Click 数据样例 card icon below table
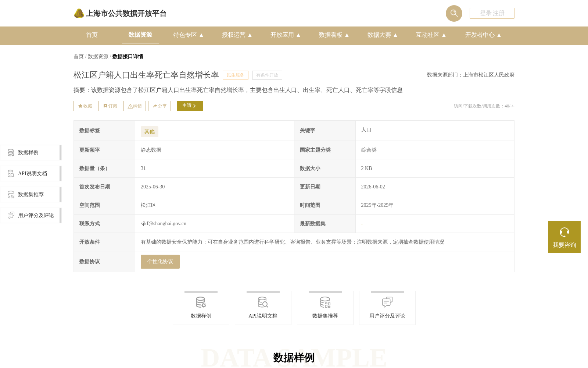Image resolution: width=588 pixels, height=368 pixels. click(201, 302)
